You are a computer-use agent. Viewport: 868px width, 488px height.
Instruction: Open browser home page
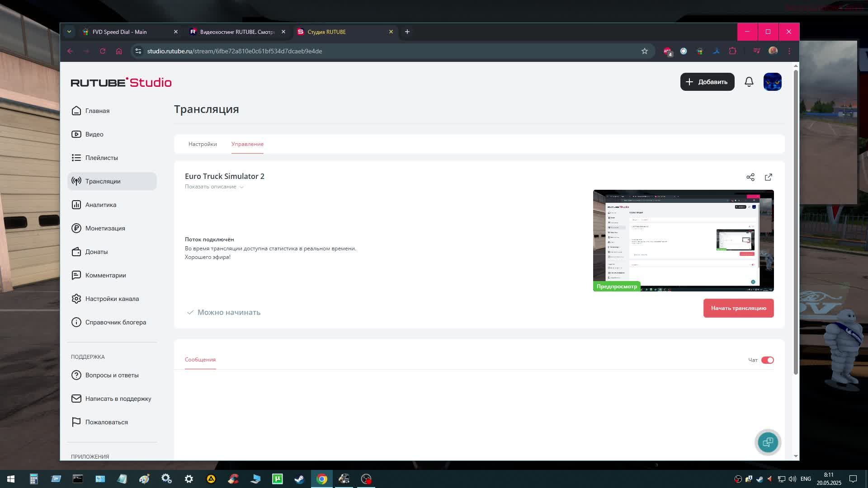click(x=119, y=51)
